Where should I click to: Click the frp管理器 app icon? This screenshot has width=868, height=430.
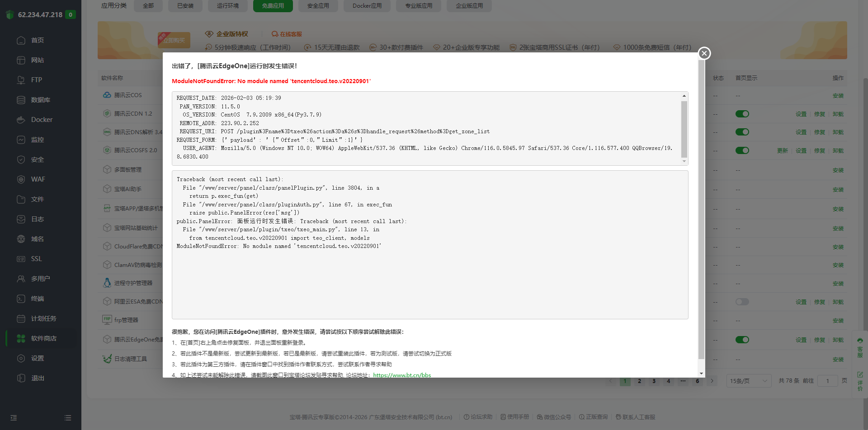coord(107,319)
